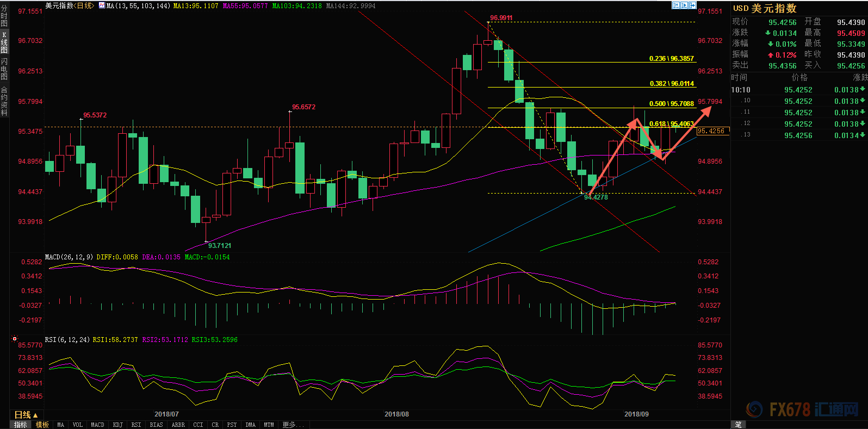Click the 2018/07 date label on time axis

tap(166, 414)
